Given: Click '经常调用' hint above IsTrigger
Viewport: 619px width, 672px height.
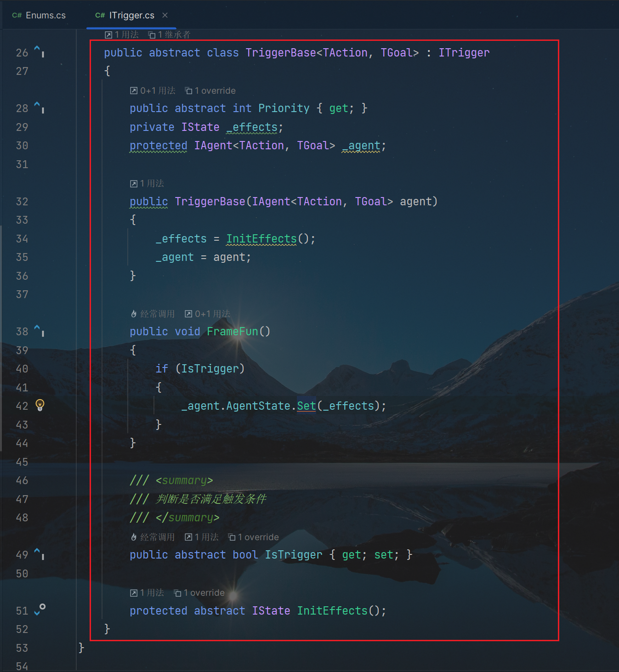Looking at the screenshot, I should (153, 537).
